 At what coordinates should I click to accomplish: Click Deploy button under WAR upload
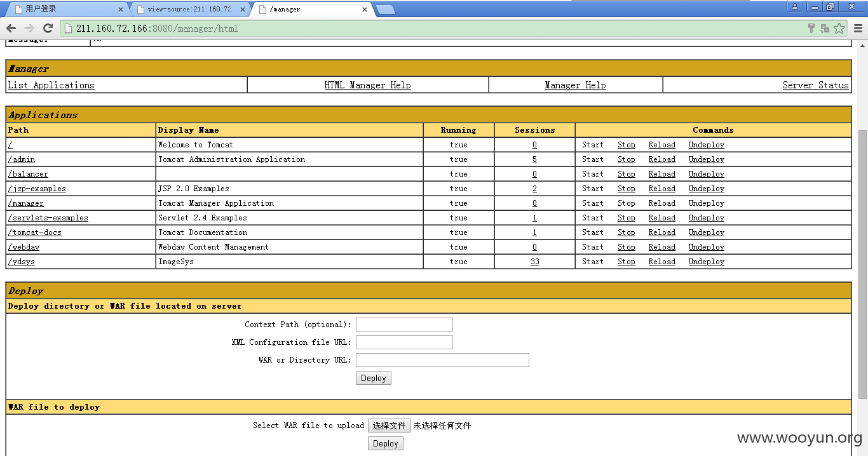(x=386, y=443)
